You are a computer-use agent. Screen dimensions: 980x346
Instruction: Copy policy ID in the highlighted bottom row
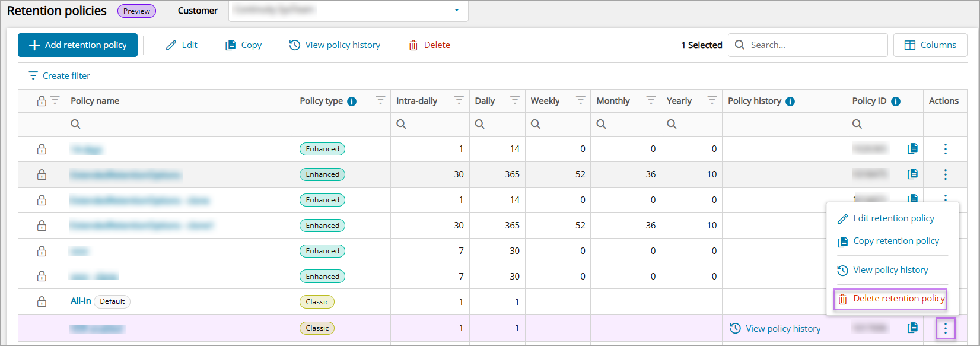click(912, 328)
